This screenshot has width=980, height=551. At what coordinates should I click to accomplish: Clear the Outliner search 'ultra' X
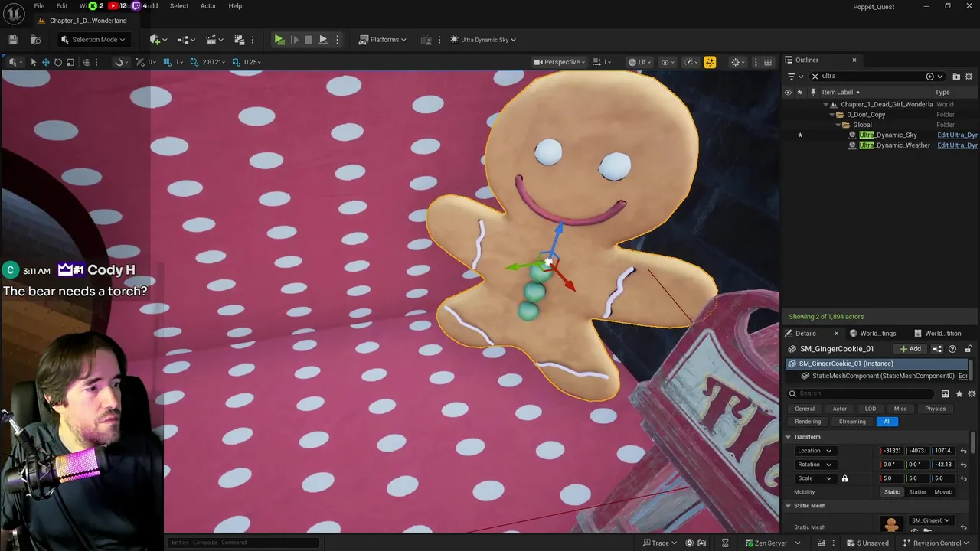pyautogui.click(x=815, y=77)
